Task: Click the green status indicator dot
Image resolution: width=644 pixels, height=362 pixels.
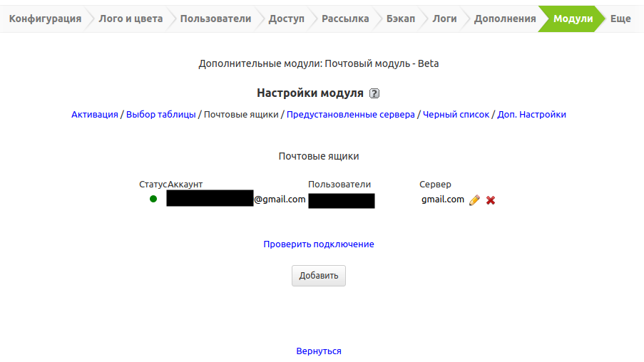Action: pos(153,199)
